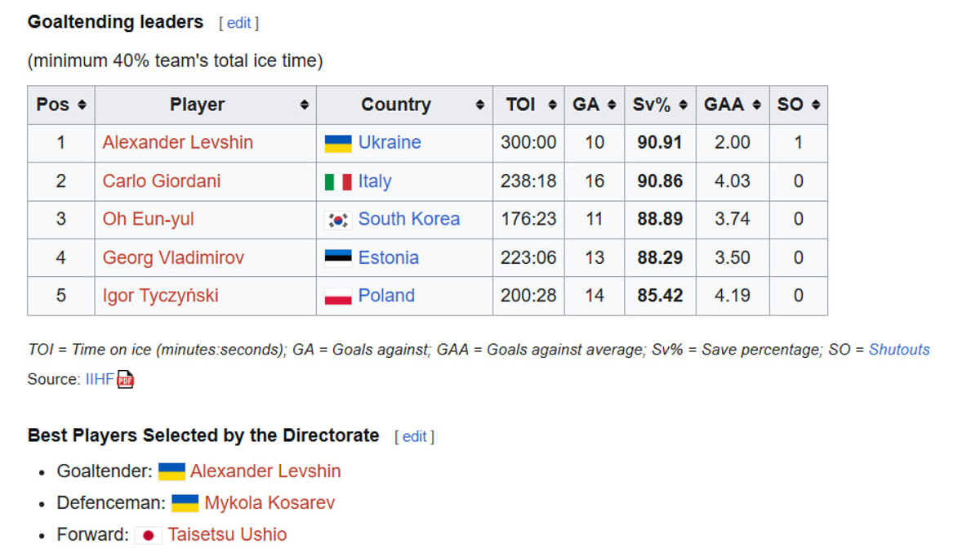The width and height of the screenshot is (980, 558).
Task: Sort table by Player column
Action: coord(304,105)
